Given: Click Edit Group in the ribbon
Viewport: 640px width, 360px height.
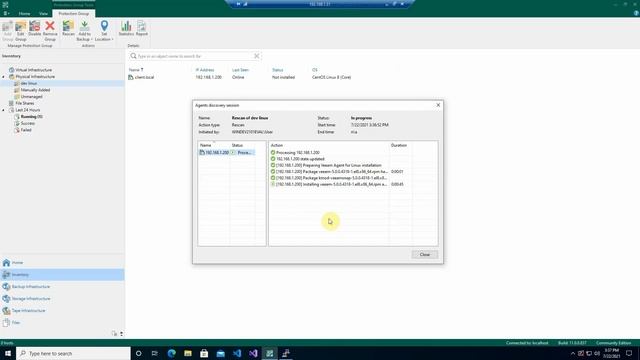Looking at the screenshot, I should [20, 31].
